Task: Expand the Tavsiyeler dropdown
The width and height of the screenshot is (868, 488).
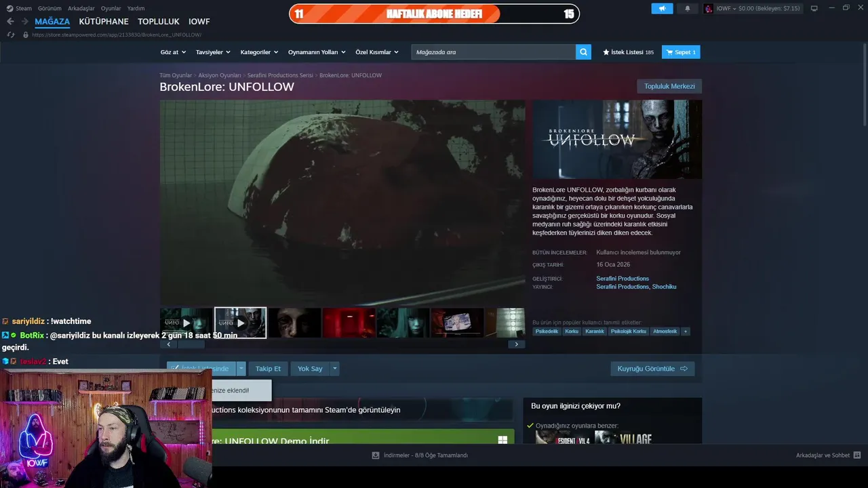Action: click(x=213, y=52)
